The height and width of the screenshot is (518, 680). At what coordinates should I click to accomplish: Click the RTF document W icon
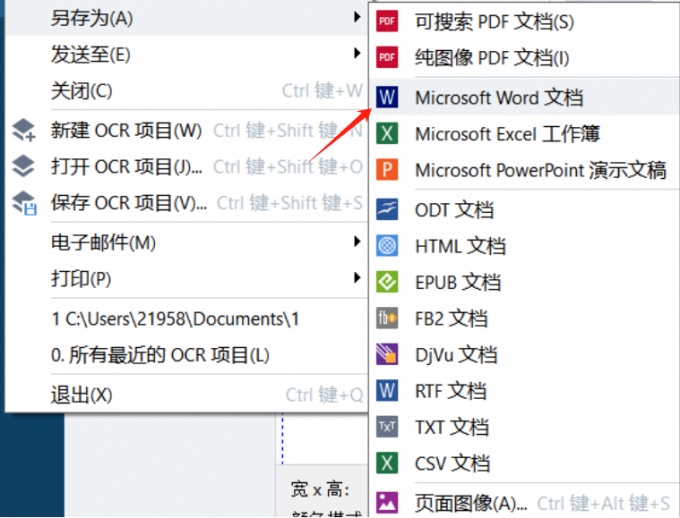click(387, 390)
